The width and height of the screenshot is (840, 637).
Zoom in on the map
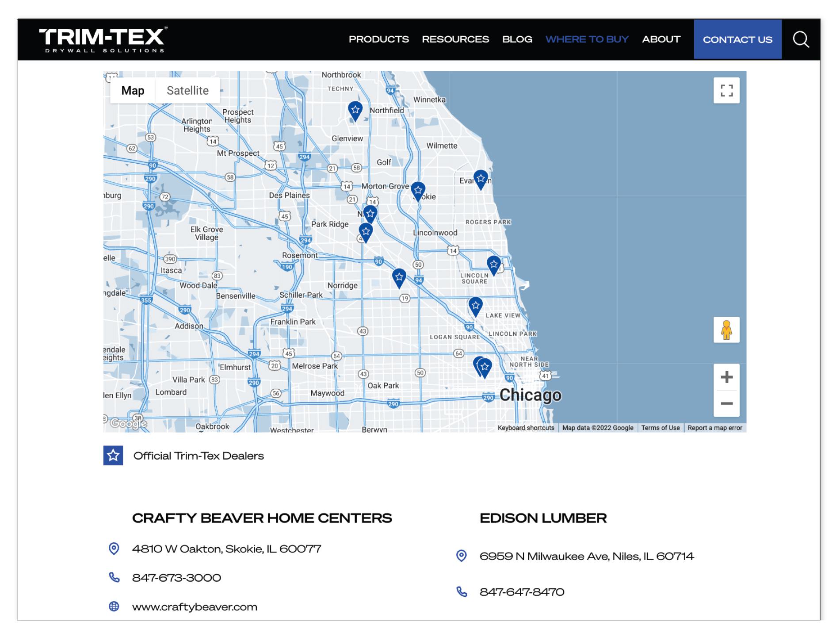[x=726, y=377]
